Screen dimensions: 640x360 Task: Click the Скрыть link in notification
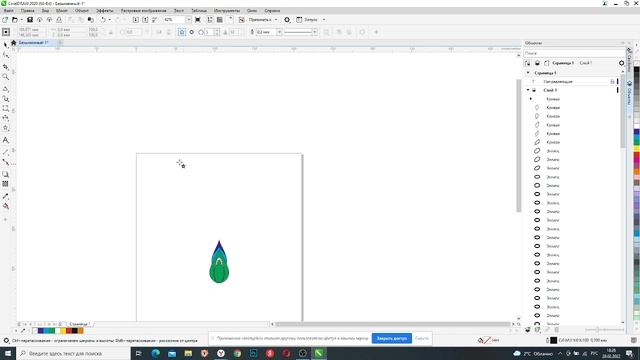(x=422, y=338)
